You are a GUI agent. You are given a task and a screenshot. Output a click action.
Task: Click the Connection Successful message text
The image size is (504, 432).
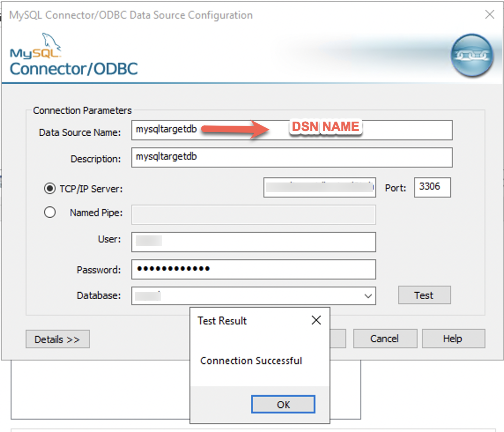tap(251, 361)
